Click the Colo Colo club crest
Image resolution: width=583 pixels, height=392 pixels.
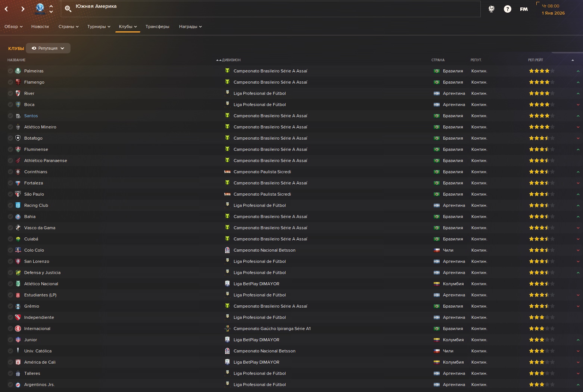(18, 250)
